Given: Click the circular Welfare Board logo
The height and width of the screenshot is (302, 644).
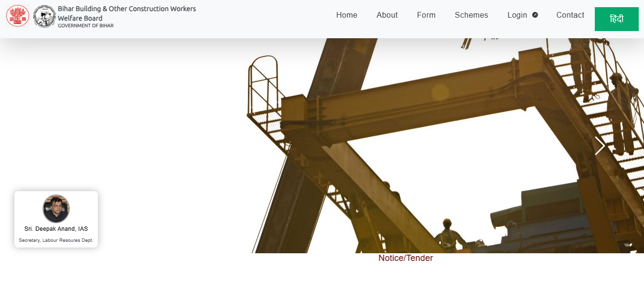Looking at the screenshot, I should coord(44,16).
